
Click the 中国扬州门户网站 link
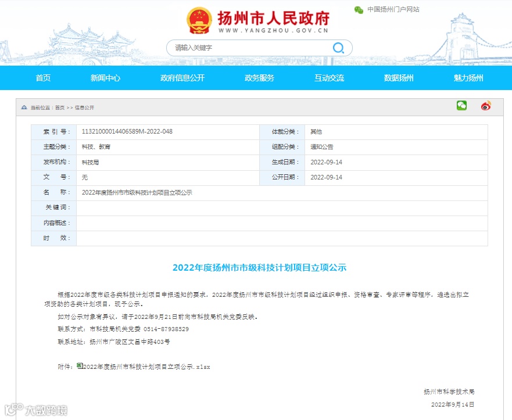[393, 9]
